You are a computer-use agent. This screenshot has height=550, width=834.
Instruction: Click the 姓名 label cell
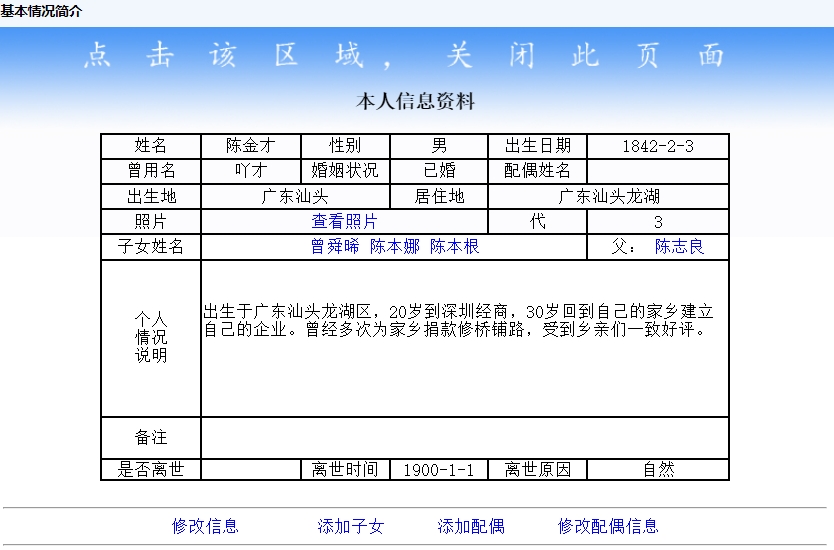tap(151, 146)
